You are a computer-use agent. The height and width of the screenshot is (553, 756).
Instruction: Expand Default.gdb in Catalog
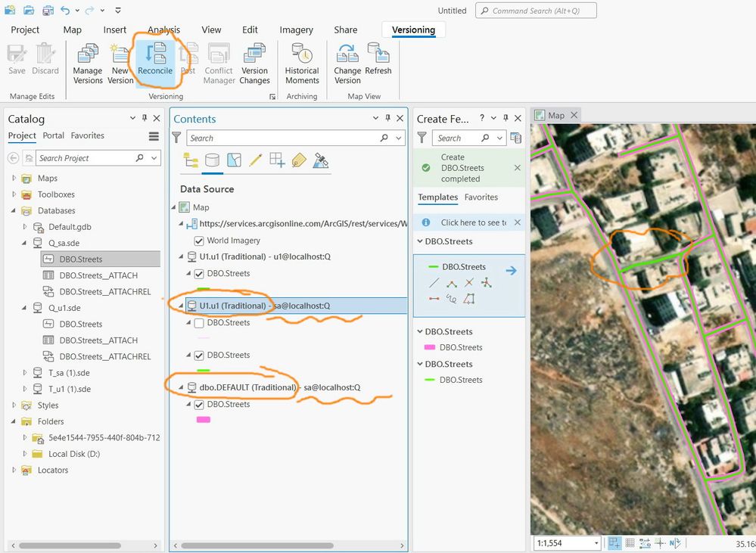(24, 227)
